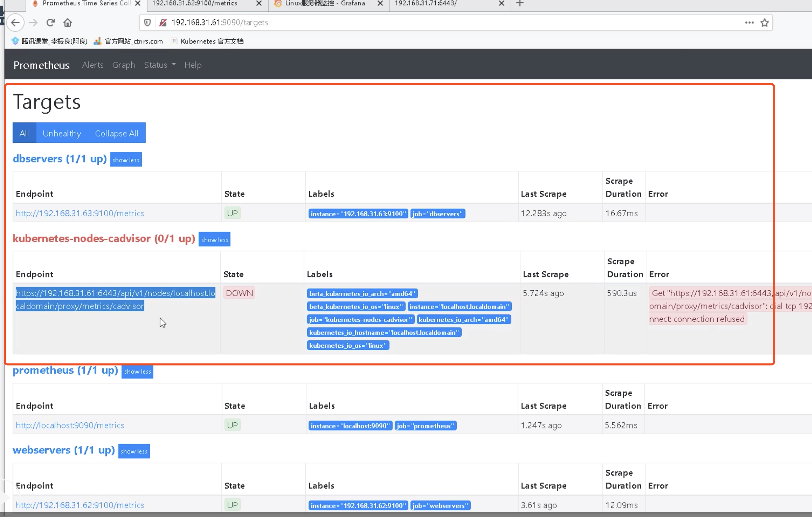This screenshot has height=517, width=812.
Task: Switch filter to Unhealthy targets
Action: [x=62, y=133]
